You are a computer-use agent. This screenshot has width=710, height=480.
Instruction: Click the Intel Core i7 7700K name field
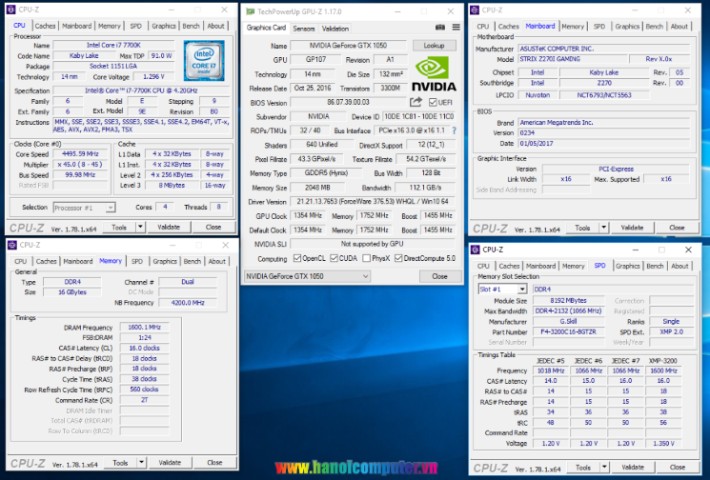point(114,45)
